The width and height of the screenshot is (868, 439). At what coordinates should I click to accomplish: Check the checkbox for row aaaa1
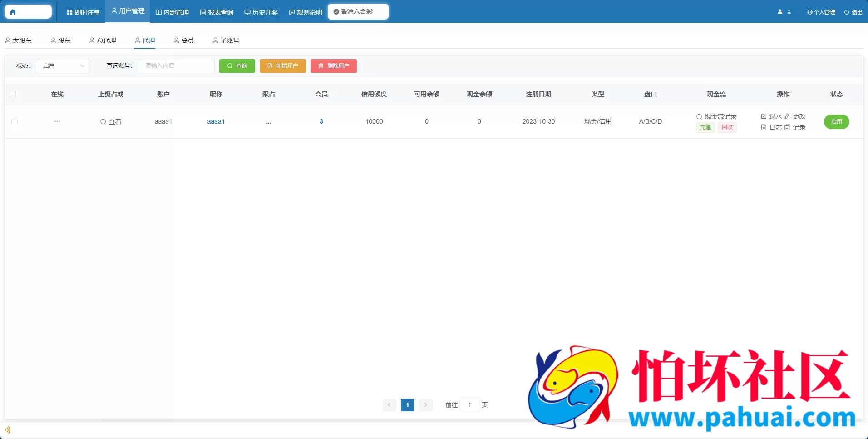(15, 122)
